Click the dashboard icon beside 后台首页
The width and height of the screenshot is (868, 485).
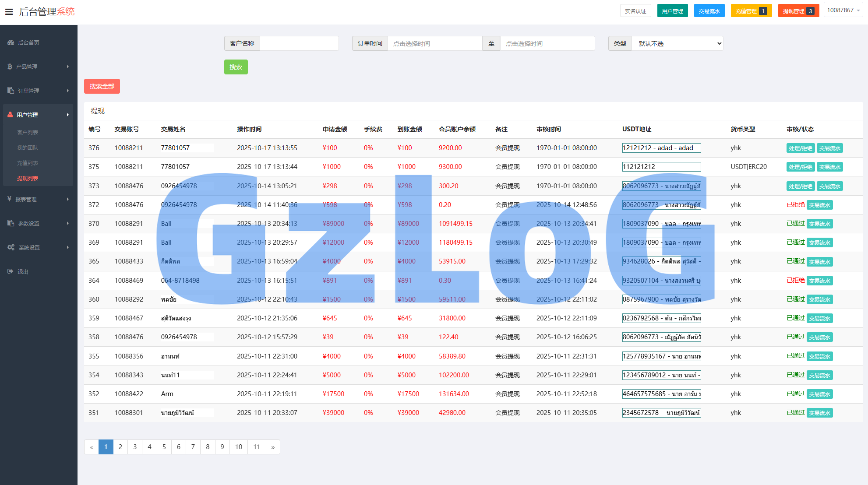point(11,42)
